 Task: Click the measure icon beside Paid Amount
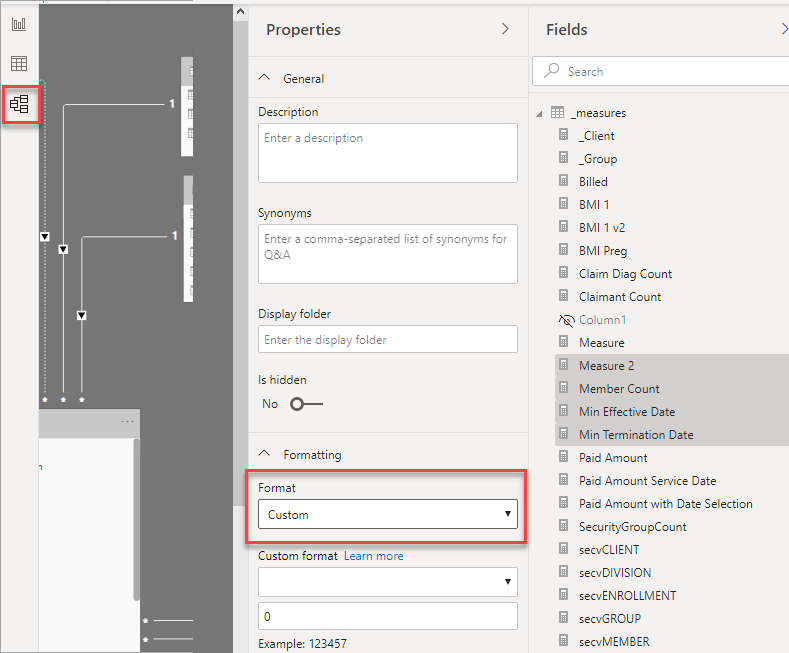pos(564,456)
